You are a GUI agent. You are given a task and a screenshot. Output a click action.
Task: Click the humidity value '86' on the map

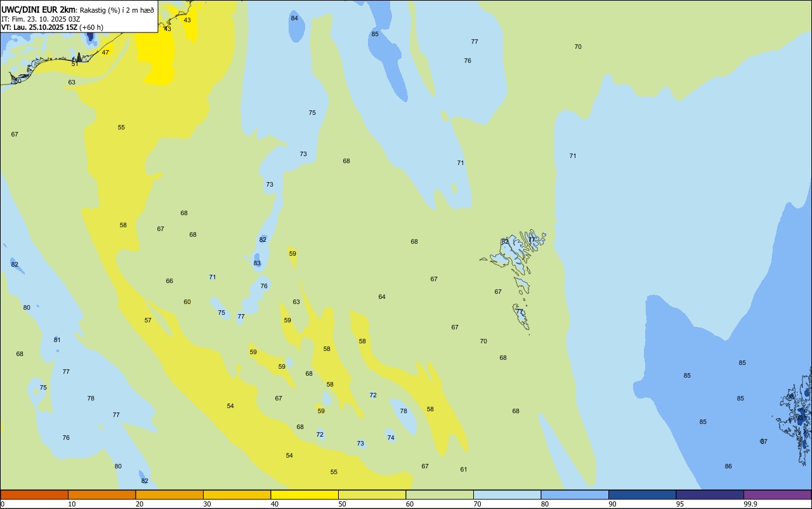point(728,466)
